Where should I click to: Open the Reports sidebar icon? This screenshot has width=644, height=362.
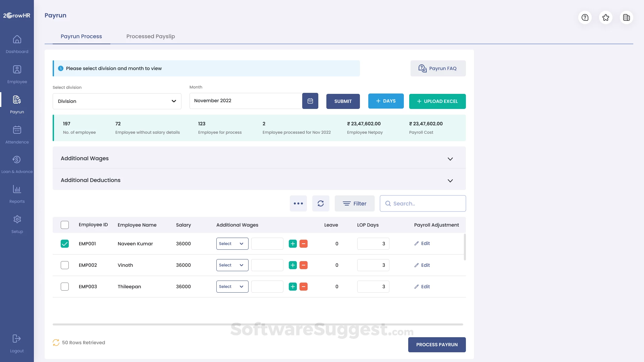pos(17,190)
